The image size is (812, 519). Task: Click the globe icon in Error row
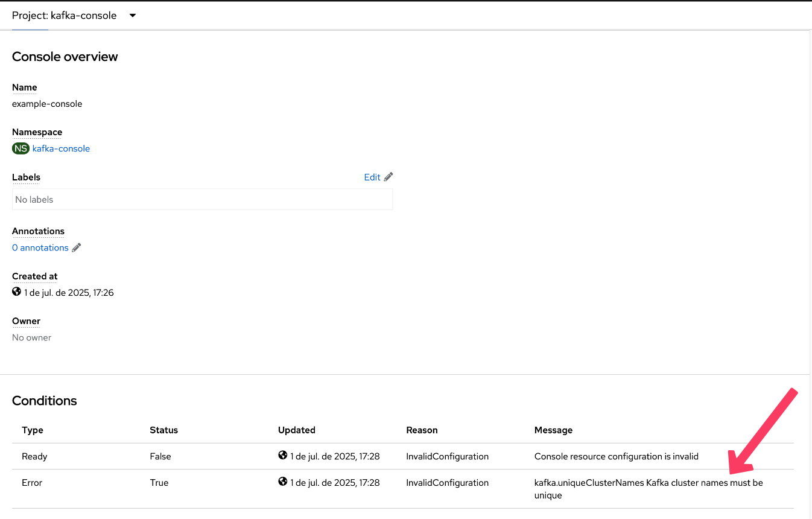283,482
